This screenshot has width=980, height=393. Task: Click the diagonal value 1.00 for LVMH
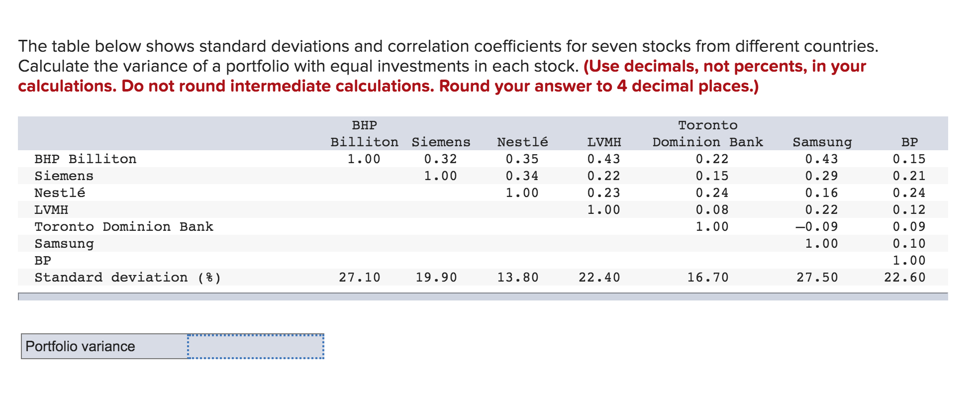(603, 209)
